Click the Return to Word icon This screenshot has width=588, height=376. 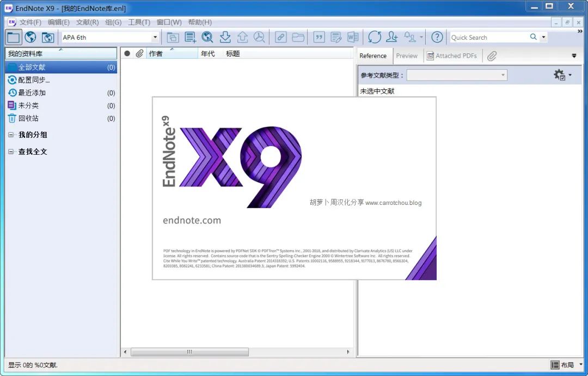tap(353, 37)
